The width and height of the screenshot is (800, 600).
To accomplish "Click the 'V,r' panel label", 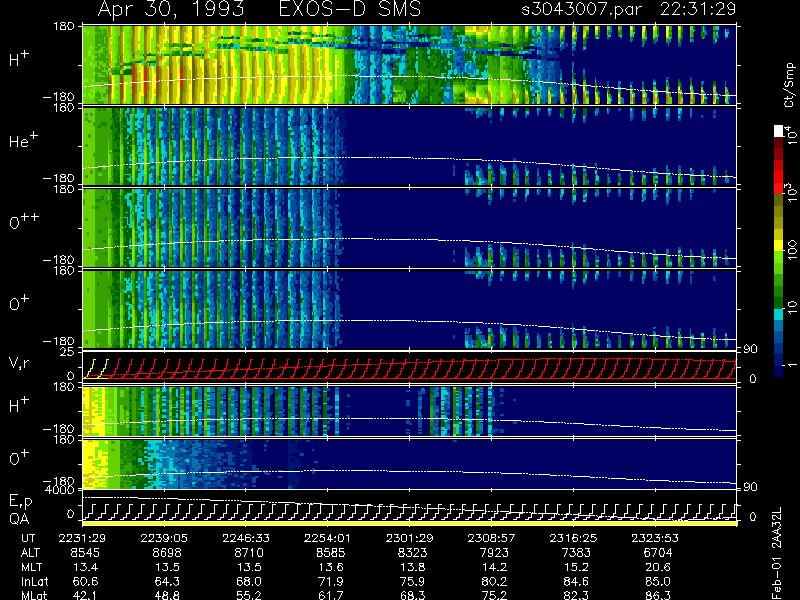I will [x=19, y=363].
